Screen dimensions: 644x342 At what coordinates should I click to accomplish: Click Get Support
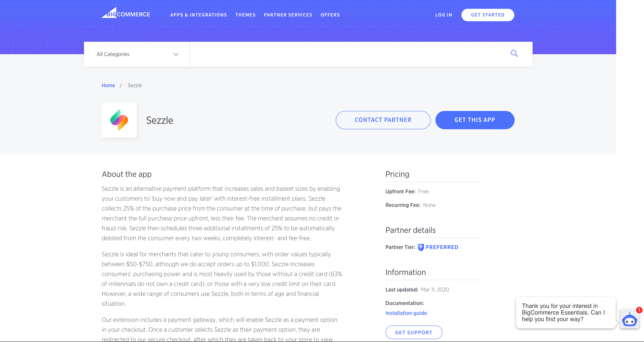414,332
